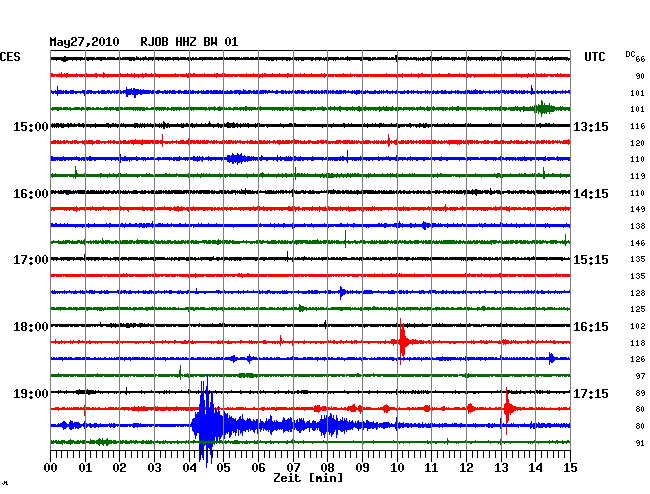Click the 10 minute axis tick label
The width and height of the screenshot is (650, 494).
pyautogui.click(x=397, y=468)
